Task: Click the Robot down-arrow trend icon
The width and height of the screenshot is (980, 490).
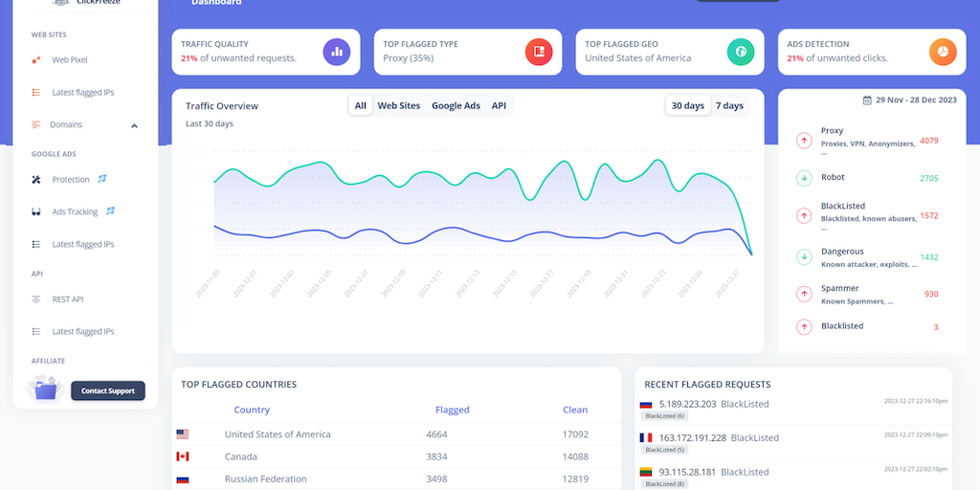Action: coord(804,178)
